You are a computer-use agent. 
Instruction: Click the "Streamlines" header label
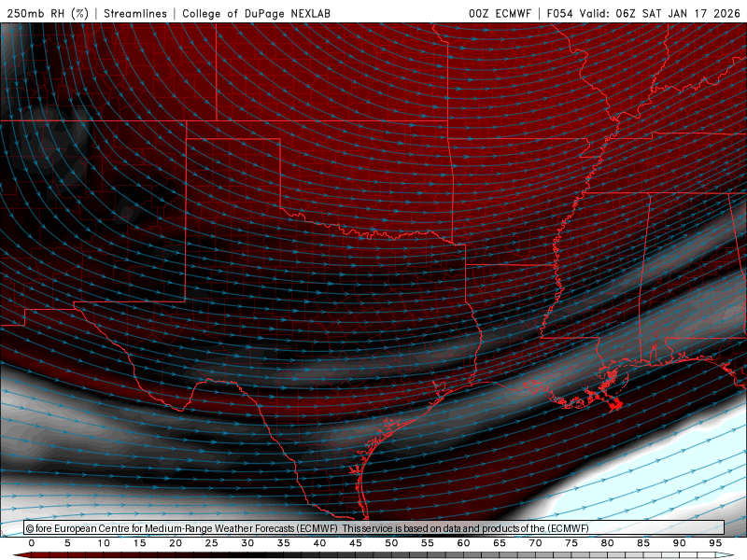(135, 13)
